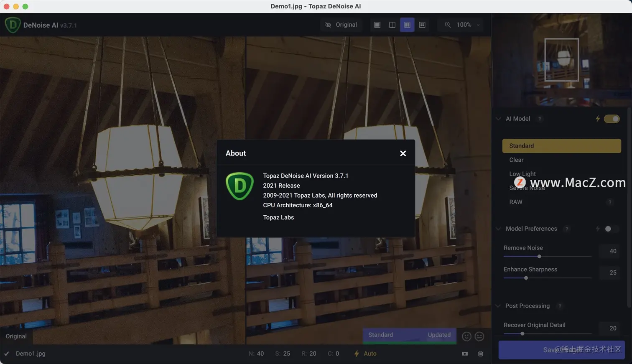632x364 pixels.
Task: Switch to comparison grid view layout
Action: click(422, 25)
